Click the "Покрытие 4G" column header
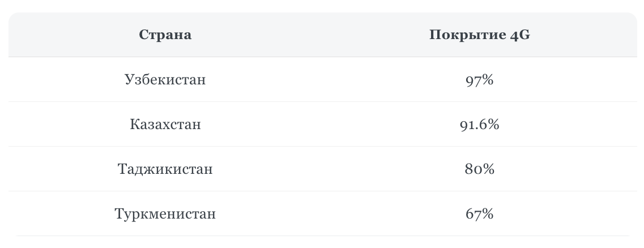 tap(479, 35)
